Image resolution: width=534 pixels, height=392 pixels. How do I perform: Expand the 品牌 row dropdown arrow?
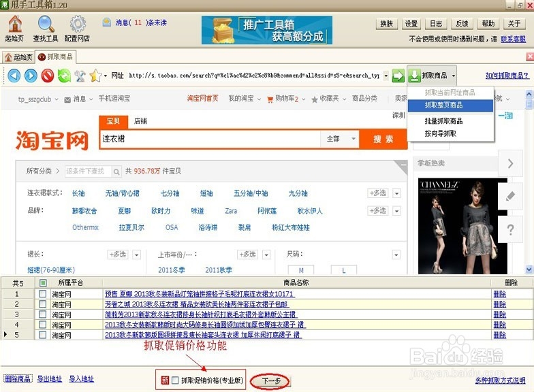point(396,211)
